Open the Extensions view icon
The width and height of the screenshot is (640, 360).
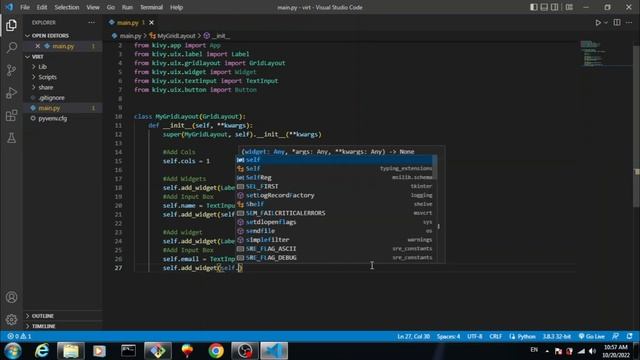click(x=11, y=116)
